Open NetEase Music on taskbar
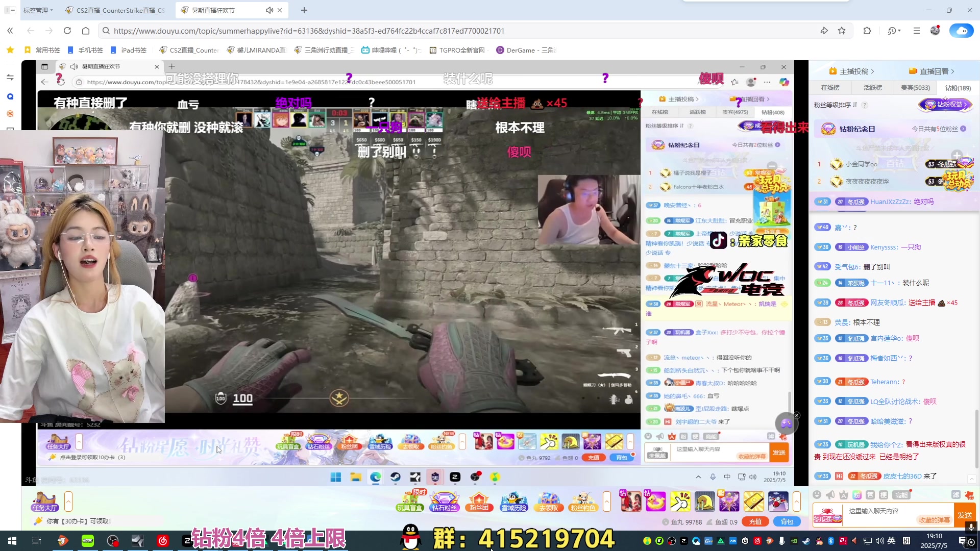The width and height of the screenshot is (980, 551). tap(163, 541)
